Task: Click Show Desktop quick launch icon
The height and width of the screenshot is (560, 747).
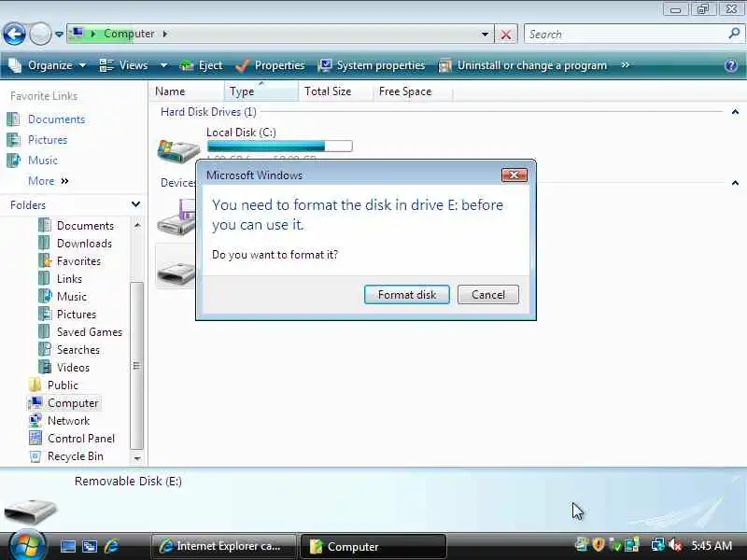Action: 67,546
